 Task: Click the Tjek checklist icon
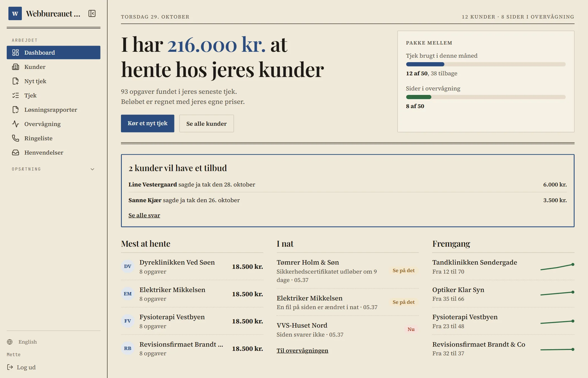tap(15, 95)
